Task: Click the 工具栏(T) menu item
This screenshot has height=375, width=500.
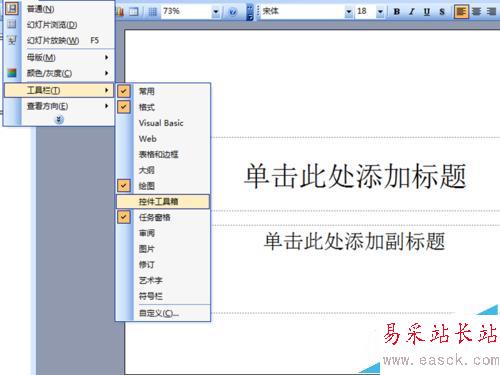Action: pos(59,90)
